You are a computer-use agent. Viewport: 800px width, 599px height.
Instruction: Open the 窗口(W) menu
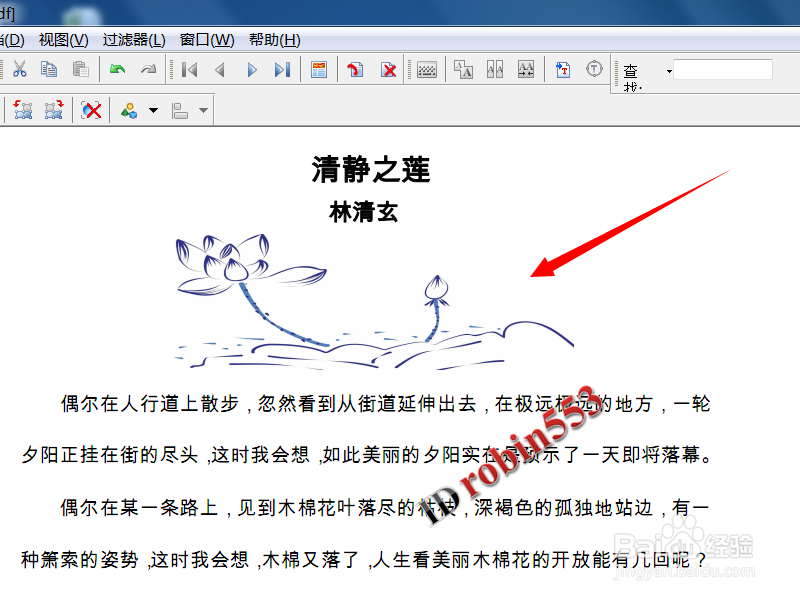(x=207, y=40)
